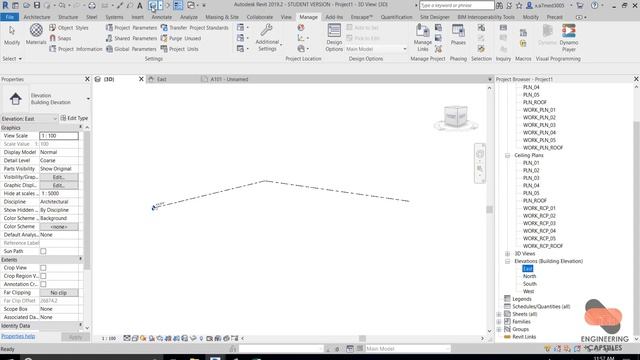640x360 pixels.
Task: Launch Dynamo Player
Action: (569, 37)
